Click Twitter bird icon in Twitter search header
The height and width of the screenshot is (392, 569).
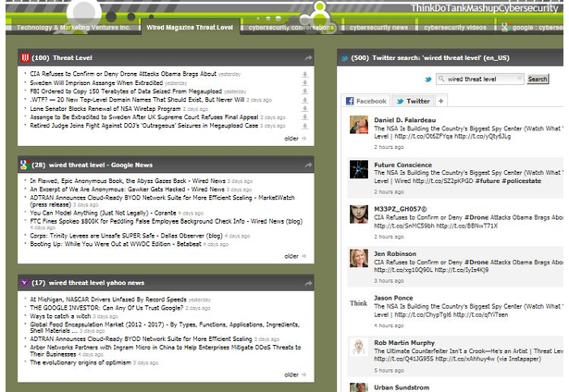(x=344, y=58)
